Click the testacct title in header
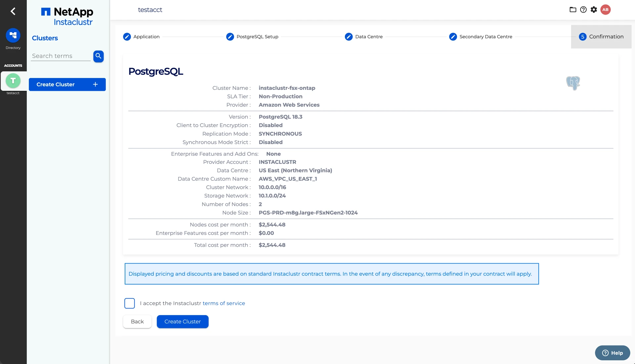Viewport: 635px width, 364px height. click(x=150, y=10)
